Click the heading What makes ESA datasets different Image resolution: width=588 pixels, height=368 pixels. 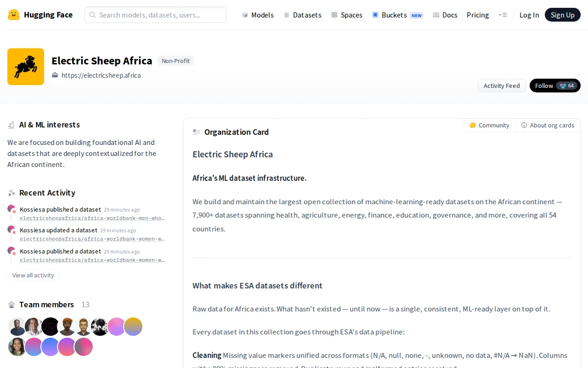click(257, 286)
